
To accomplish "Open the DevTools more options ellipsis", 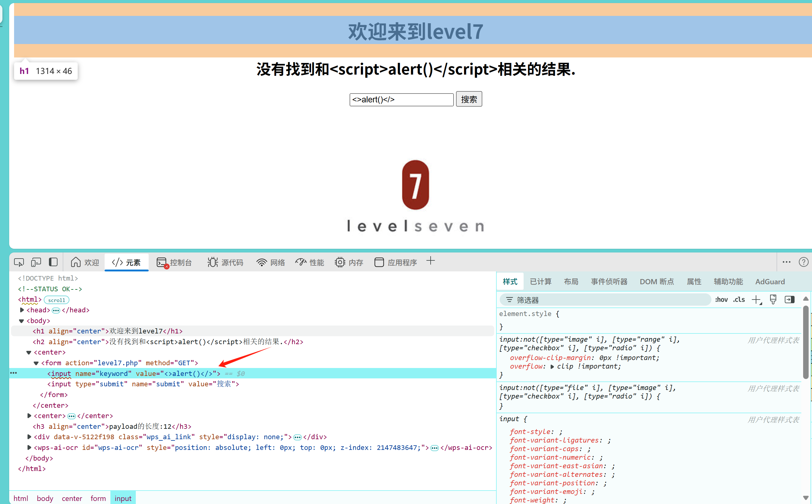I will pyautogui.click(x=786, y=262).
